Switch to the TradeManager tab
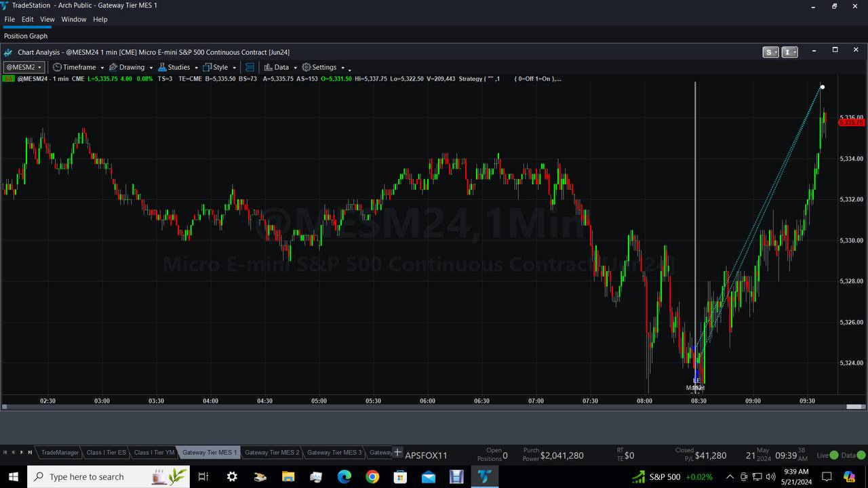Screen dimensions: 868x488 point(60,453)
